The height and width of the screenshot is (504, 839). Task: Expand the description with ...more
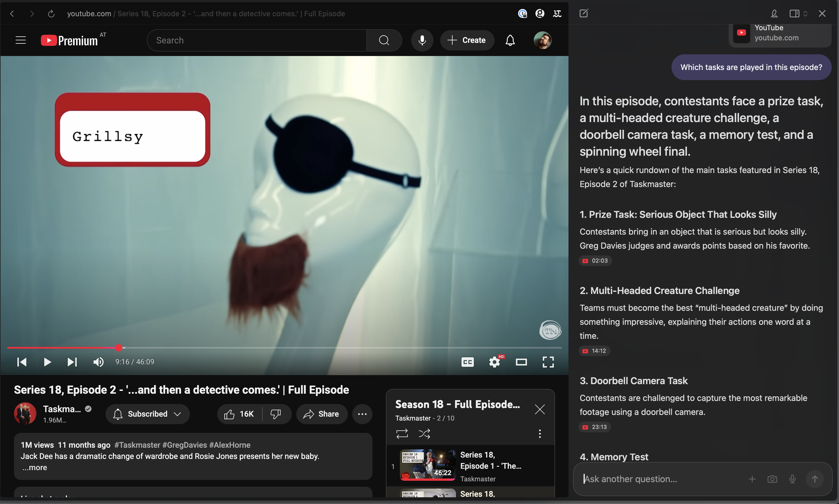pos(35,467)
